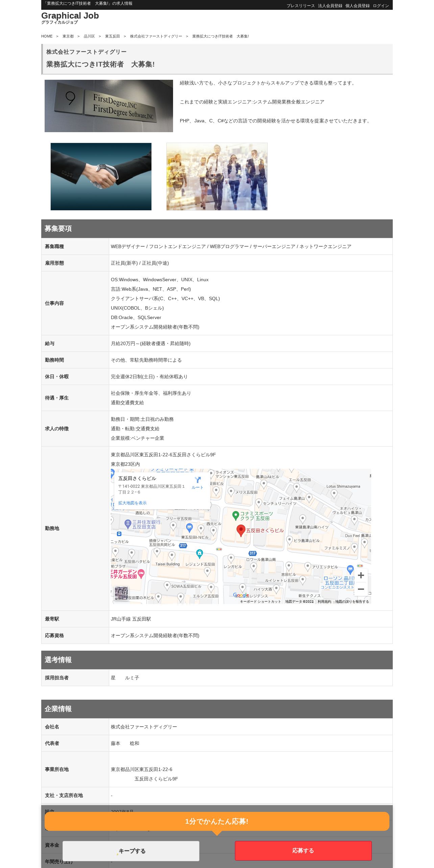Click the route directions arrow icon

(x=198, y=480)
